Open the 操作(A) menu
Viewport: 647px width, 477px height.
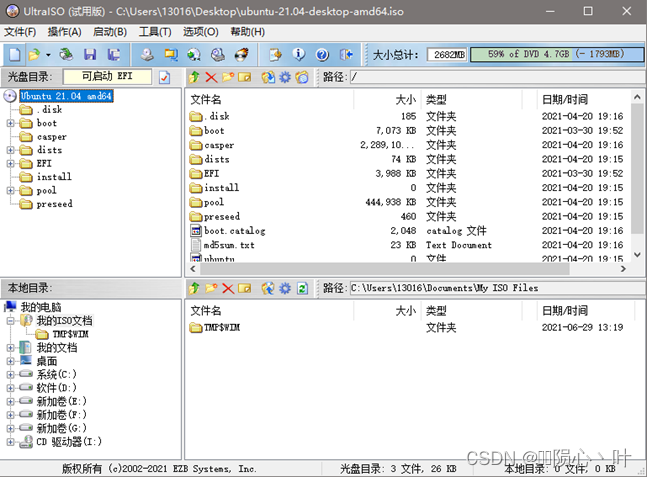point(64,32)
